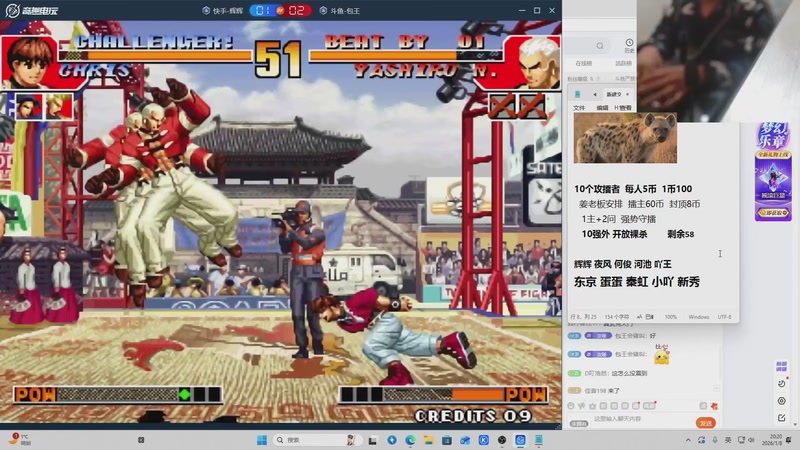Click the scroll-up arrow in chat list

(716, 389)
